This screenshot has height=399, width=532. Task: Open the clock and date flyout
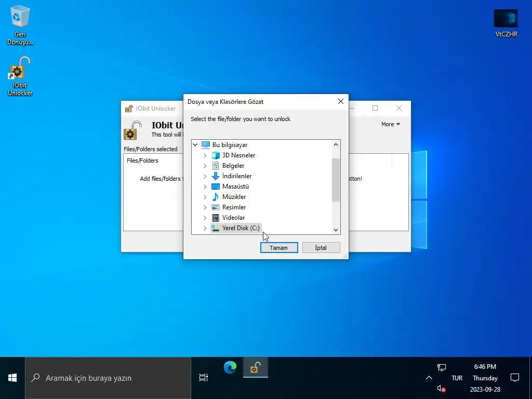pyautogui.click(x=485, y=378)
